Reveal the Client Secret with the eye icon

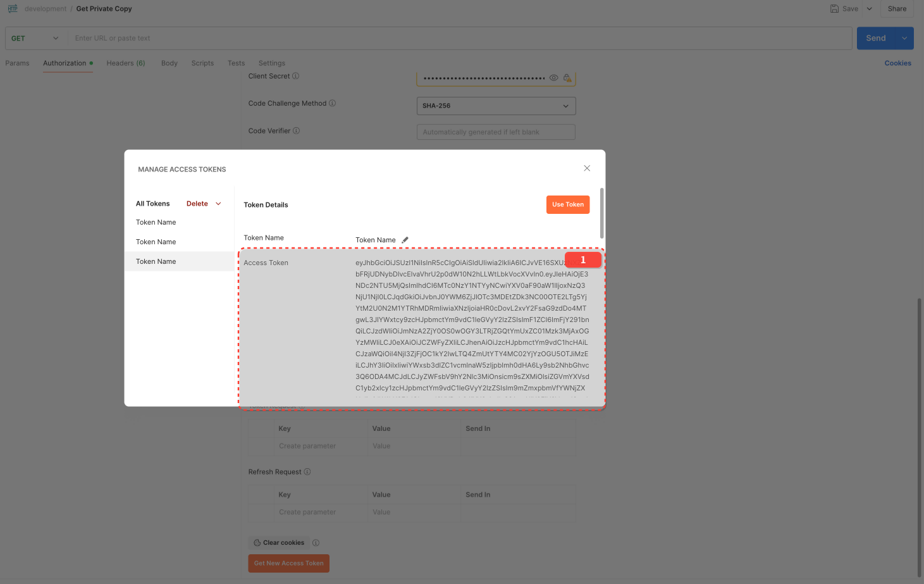click(x=553, y=77)
